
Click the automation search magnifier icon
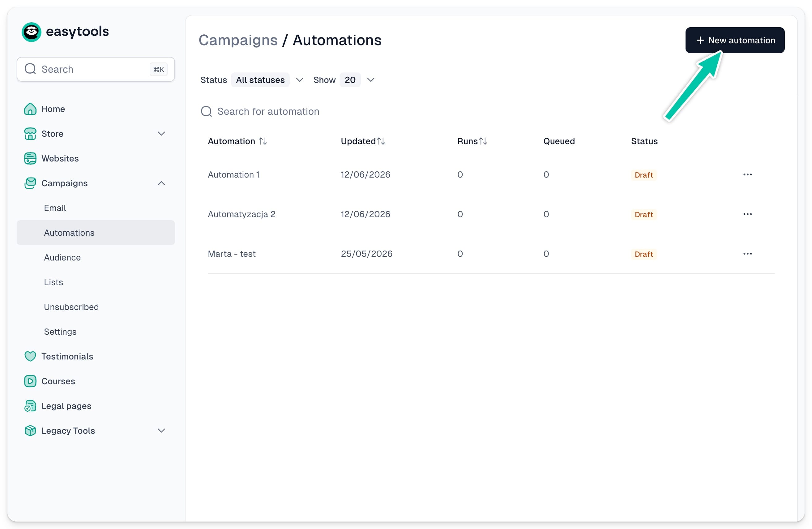point(206,111)
